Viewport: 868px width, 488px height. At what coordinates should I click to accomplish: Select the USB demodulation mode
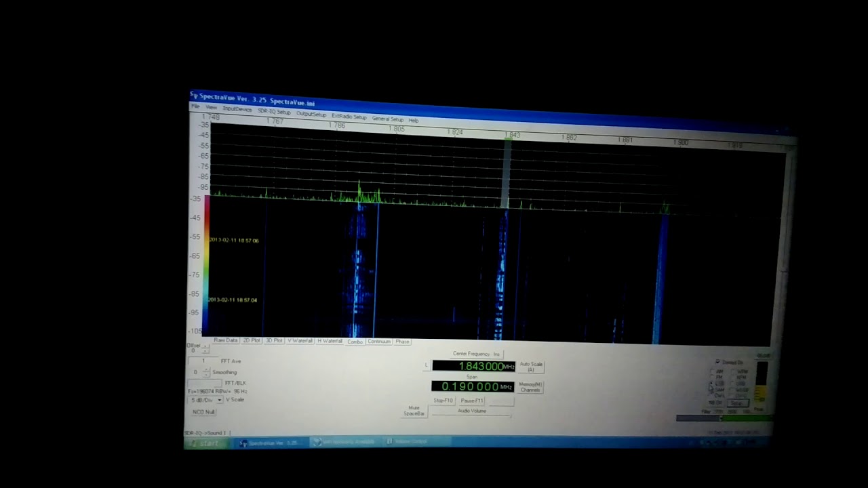point(734,384)
